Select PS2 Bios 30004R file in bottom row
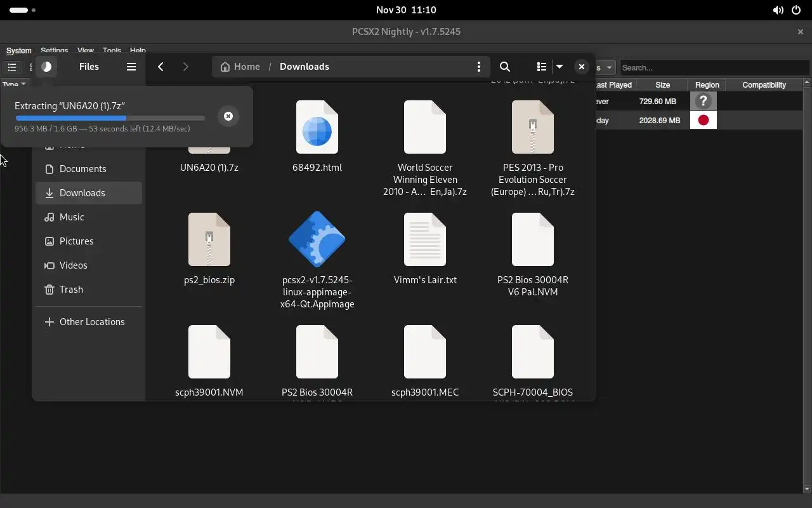This screenshot has height=508, width=812. (x=317, y=363)
